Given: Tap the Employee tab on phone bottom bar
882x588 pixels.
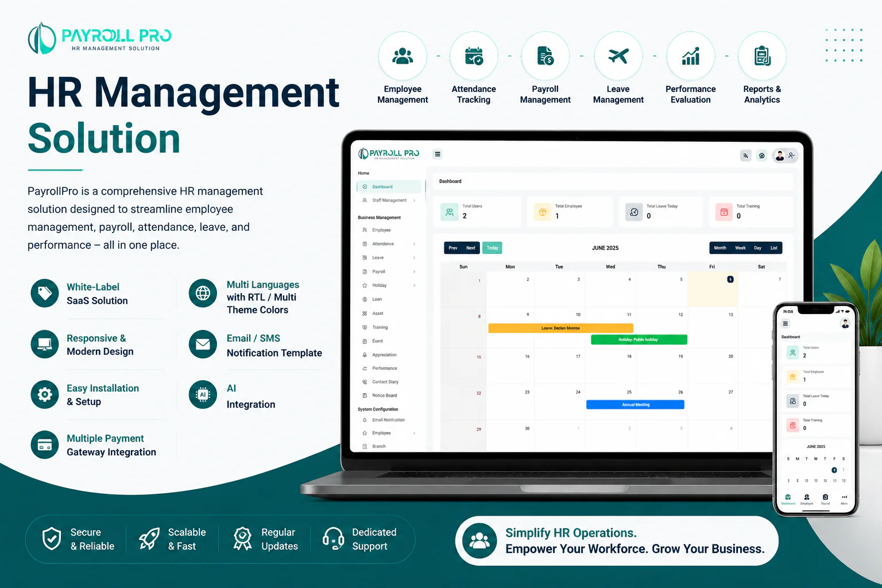Looking at the screenshot, I should (x=807, y=499).
